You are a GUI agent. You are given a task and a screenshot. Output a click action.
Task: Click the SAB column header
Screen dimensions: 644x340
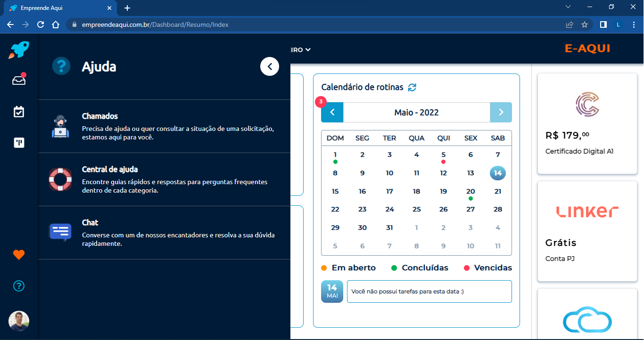click(x=498, y=138)
